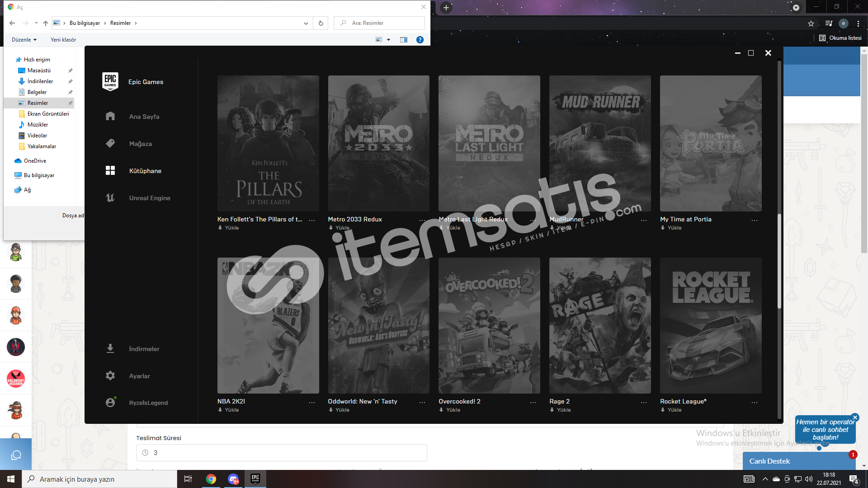The height and width of the screenshot is (488, 868).
Task: Click the downloads arrow icon
Action: [x=110, y=348]
